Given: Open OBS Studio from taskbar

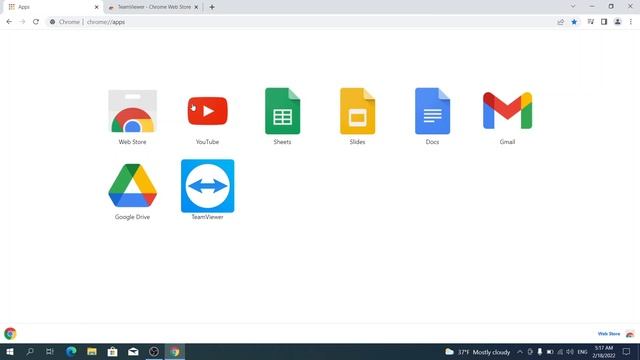Looking at the screenshot, I should click(154, 352).
